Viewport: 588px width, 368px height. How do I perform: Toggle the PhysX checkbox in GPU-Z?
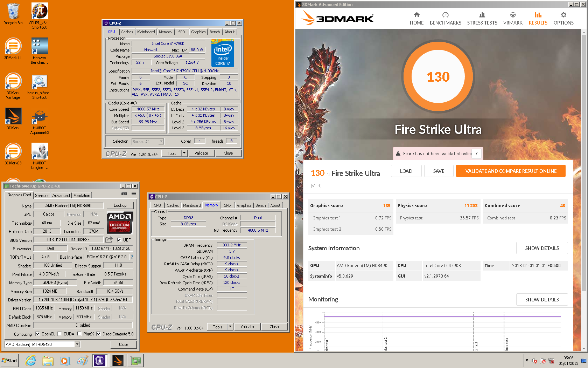(79, 334)
